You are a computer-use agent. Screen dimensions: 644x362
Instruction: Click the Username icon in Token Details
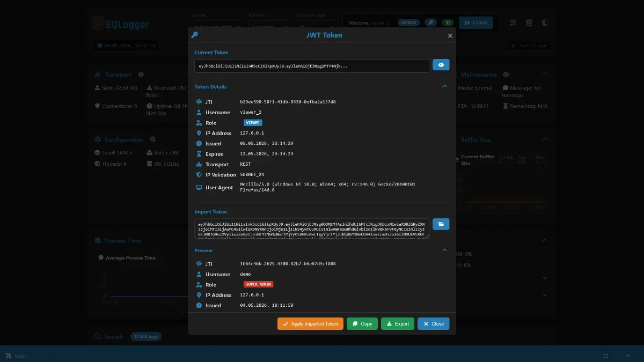tap(199, 113)
